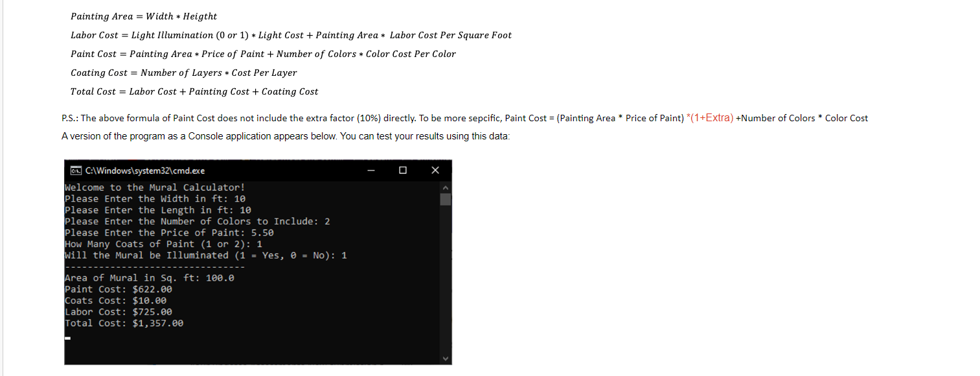
Task: Click the maximize button of console window
Action: point(403,170)
